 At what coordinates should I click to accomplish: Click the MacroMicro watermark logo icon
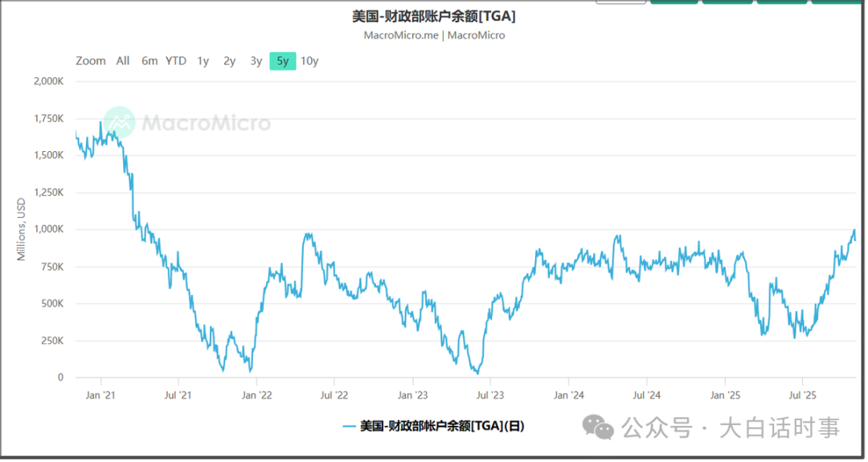coord(120,122)
